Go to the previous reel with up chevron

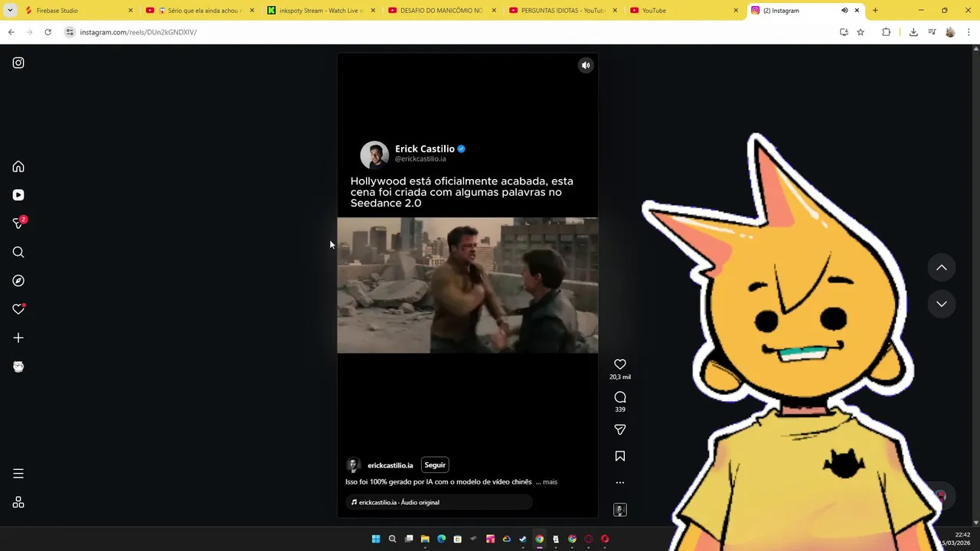(942, 268)
